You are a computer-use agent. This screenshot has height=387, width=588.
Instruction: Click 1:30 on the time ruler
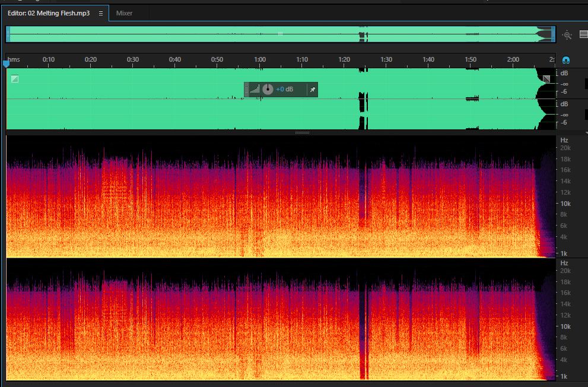tap(386, 59)
